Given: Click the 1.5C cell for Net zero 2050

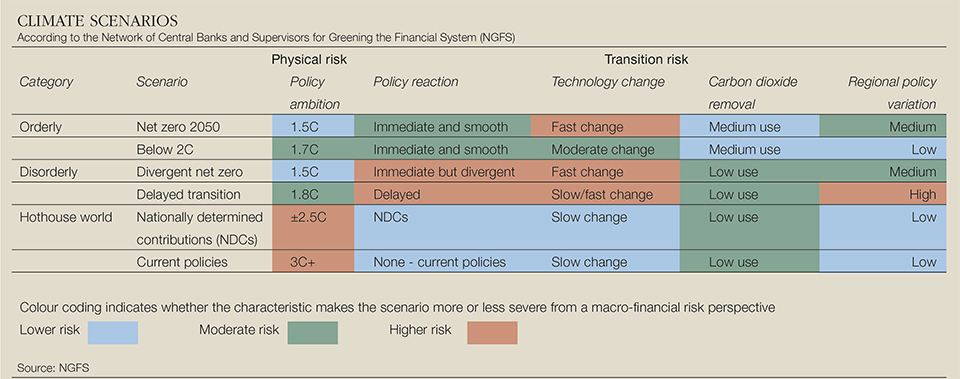Looking at the screenshot, I should click(x=313, y=127).
